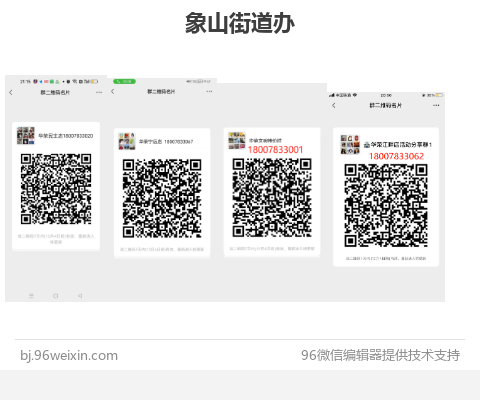
Task: Click the 96微信编辑器提供技术支持 footer text
Action: pyautogui.click(x=380, y=355)
